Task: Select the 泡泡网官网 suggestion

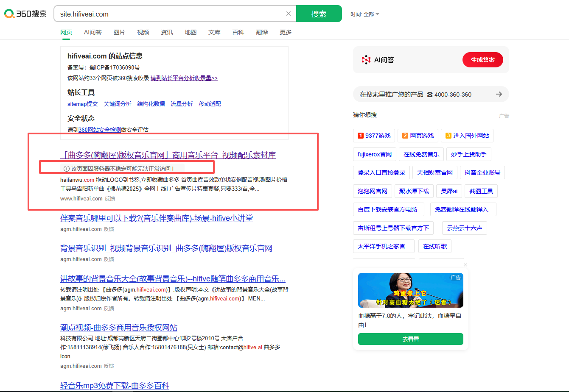Action: (x=373, y=191)
